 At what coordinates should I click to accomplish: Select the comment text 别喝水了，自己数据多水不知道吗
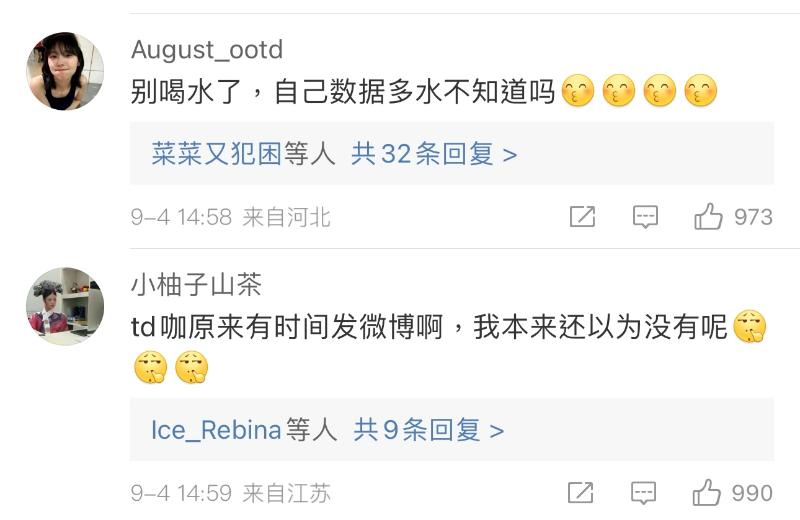pyautogui.click(x=342, y=93)
